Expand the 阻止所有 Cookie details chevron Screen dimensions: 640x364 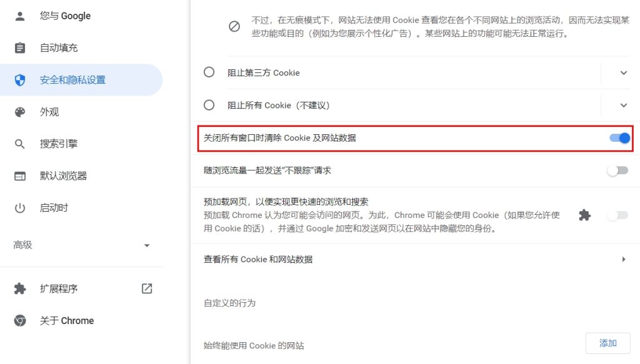[x=623, y=105]
